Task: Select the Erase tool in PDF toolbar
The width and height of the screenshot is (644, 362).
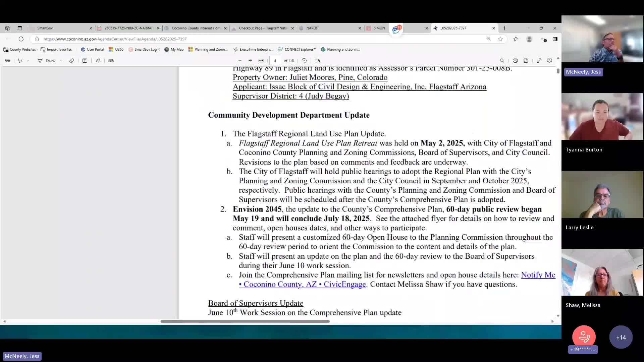Action: (71, 61)
